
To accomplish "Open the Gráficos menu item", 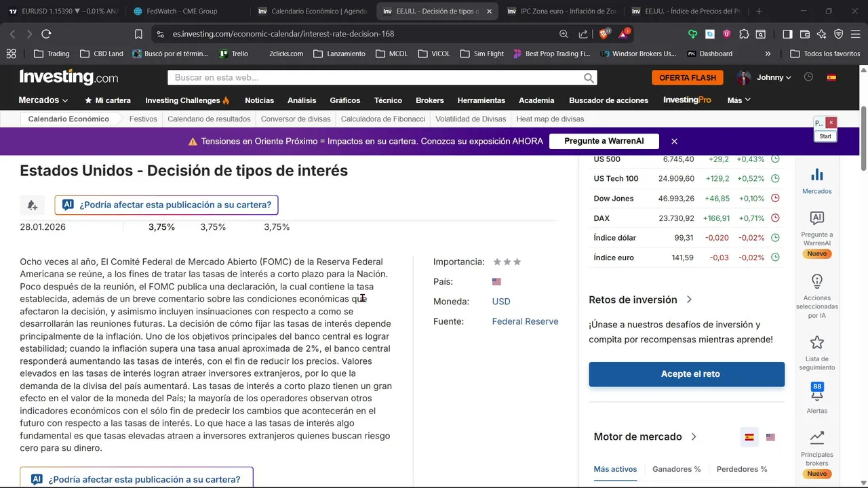I will click(x=345, y=100).
